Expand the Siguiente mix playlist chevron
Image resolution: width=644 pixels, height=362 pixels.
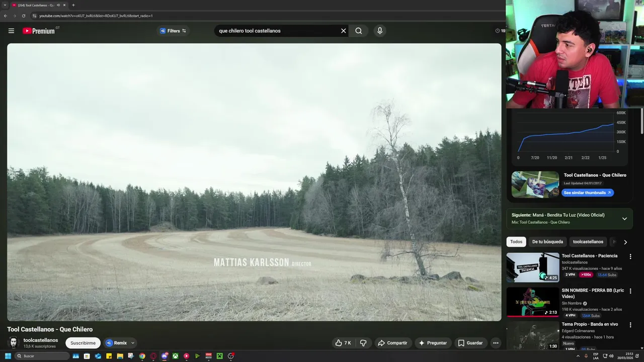(x=624, y=219)
